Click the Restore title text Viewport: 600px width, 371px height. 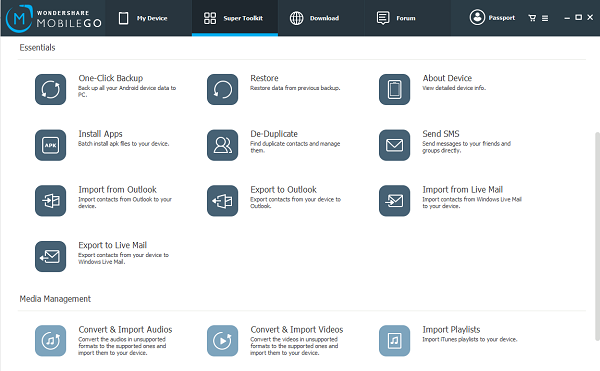click(264, 78)
